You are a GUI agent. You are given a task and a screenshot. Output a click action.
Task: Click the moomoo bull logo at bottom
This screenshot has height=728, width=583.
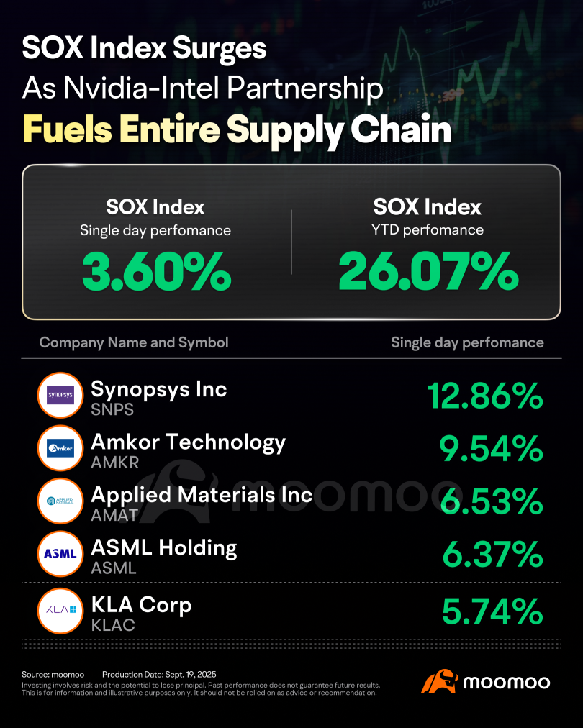click(x=440, y=682)
